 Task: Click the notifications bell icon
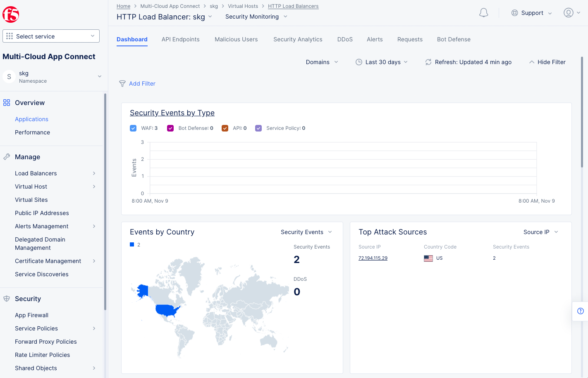(483, 12)
